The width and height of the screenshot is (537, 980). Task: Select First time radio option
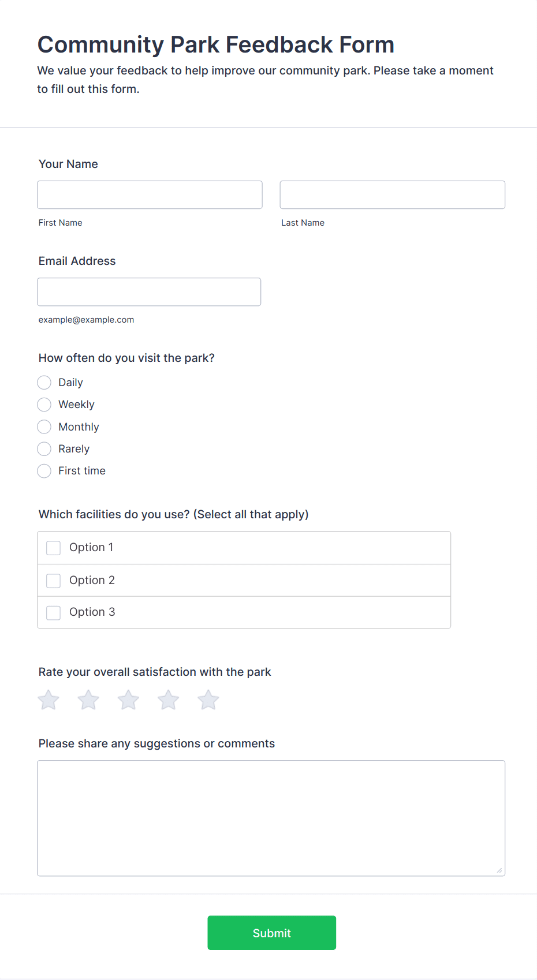(44, 471)
